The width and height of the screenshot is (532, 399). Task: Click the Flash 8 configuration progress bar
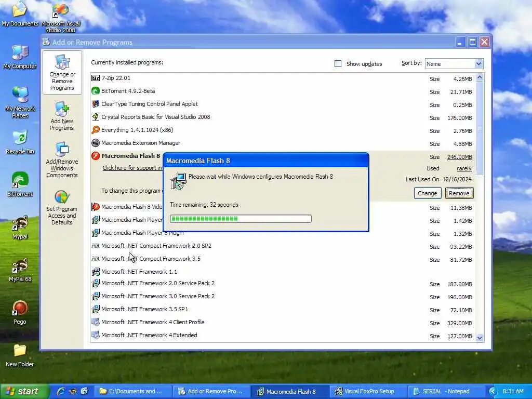click(x=241, y=219)
